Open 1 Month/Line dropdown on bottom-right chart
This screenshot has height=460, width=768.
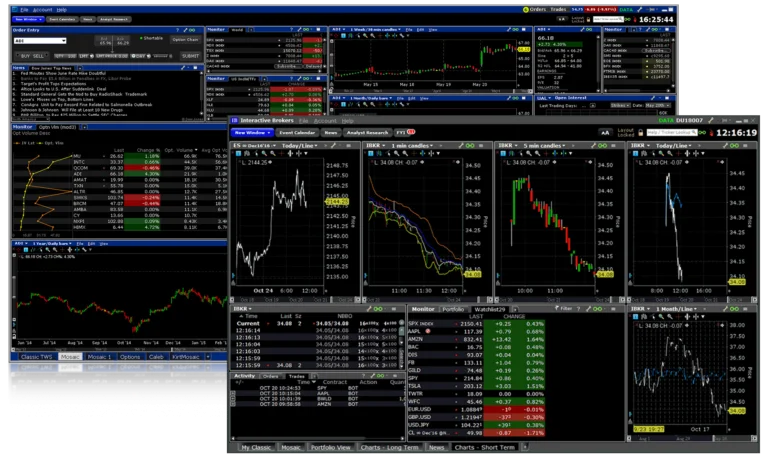pos(676,309)
